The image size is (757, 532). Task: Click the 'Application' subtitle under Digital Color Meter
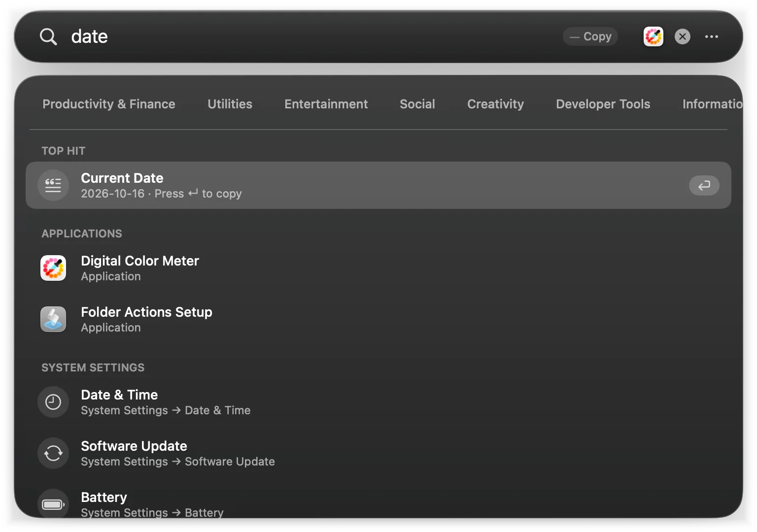(x=111, y=276)
